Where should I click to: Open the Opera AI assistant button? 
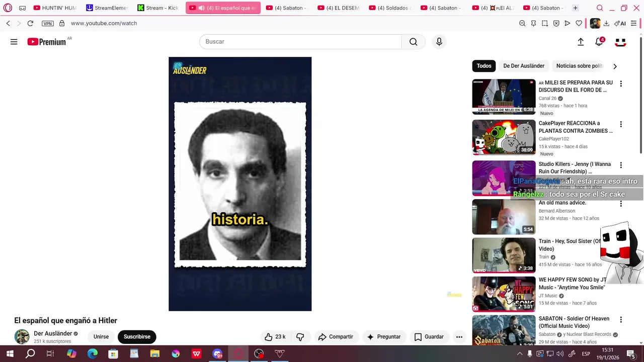tap(620, 24)
